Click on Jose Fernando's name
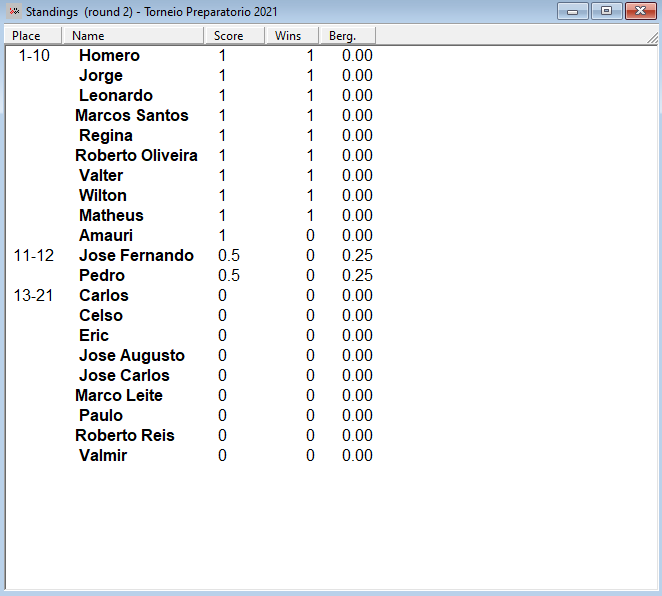The image size is (662, 596). point(136,256)
